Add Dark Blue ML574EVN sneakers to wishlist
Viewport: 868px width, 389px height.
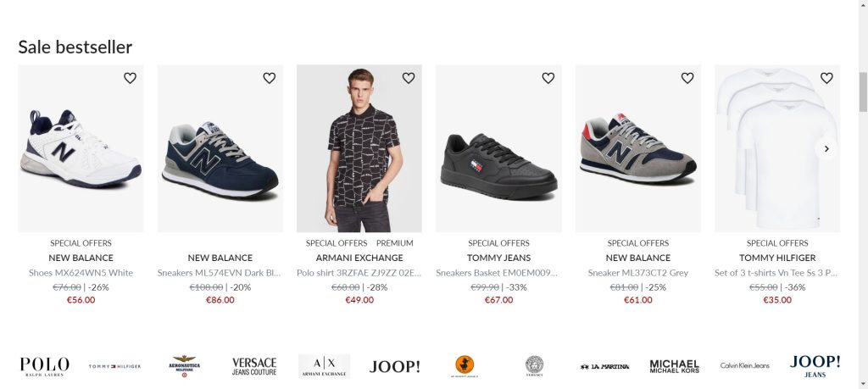pos(270,78)
